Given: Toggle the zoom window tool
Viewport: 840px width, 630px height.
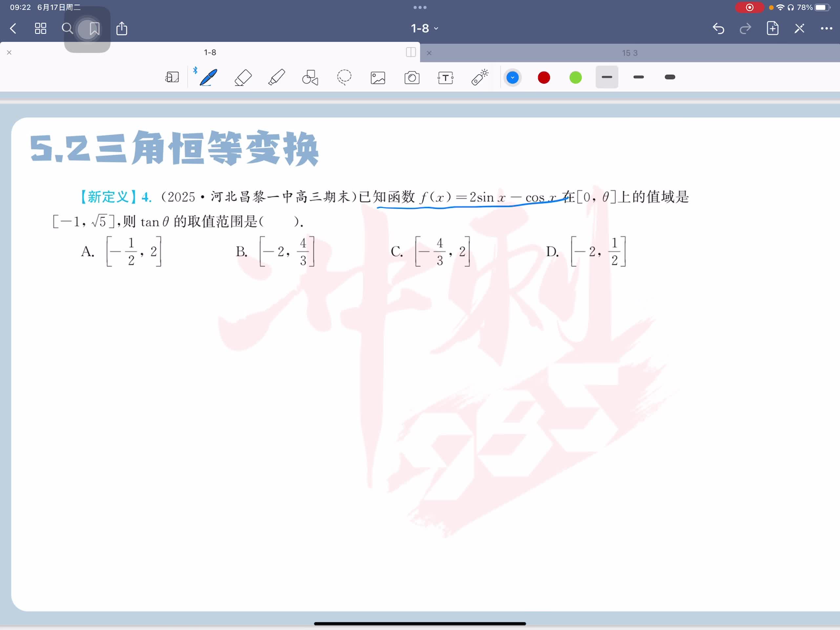Looking at the screenshot, I should 172,77.
